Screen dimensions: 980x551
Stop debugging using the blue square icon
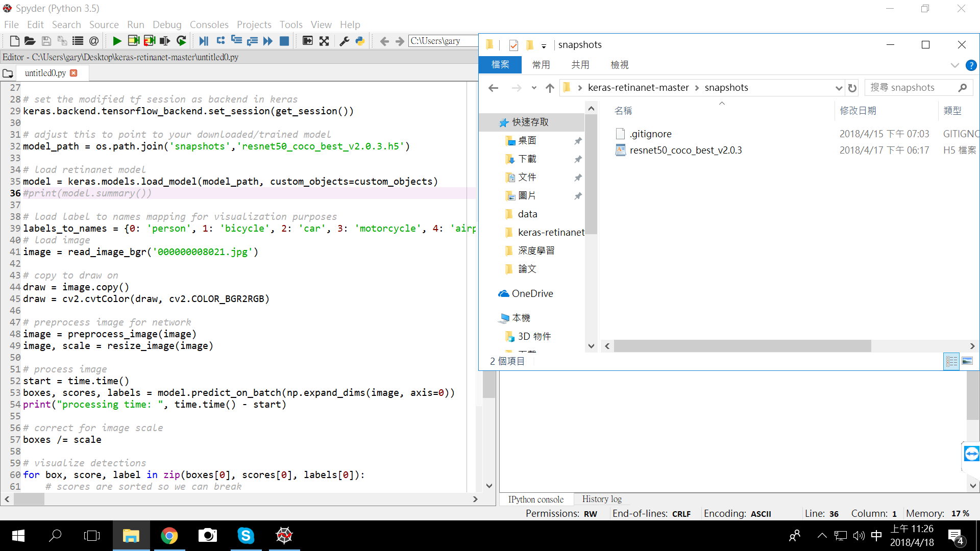point(284,41)
